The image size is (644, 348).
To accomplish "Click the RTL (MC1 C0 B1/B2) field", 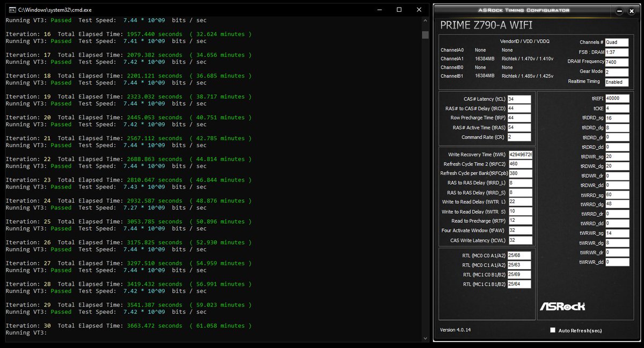I will pyautogui.click(x=519, y=275).
